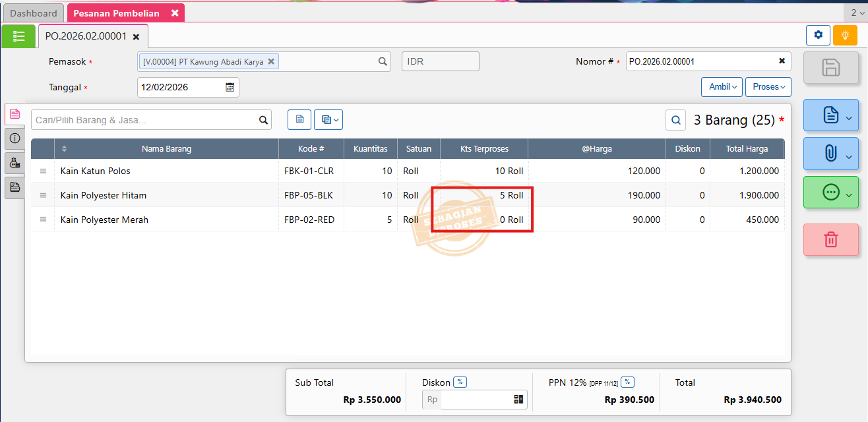The image size is (868, 422).
Task: Open the green more options dropdown
Action: click(830, 193)
